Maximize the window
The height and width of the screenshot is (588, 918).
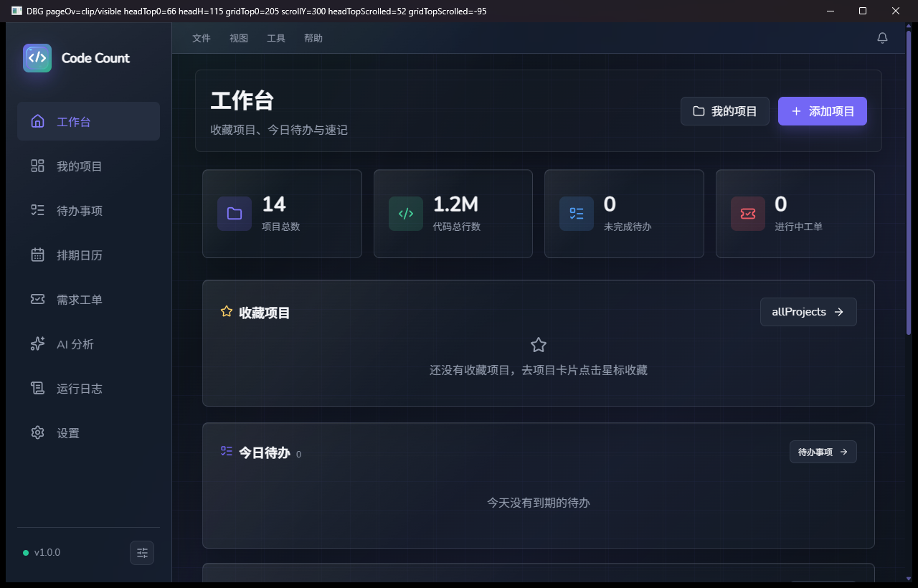[x=863, y=11]
